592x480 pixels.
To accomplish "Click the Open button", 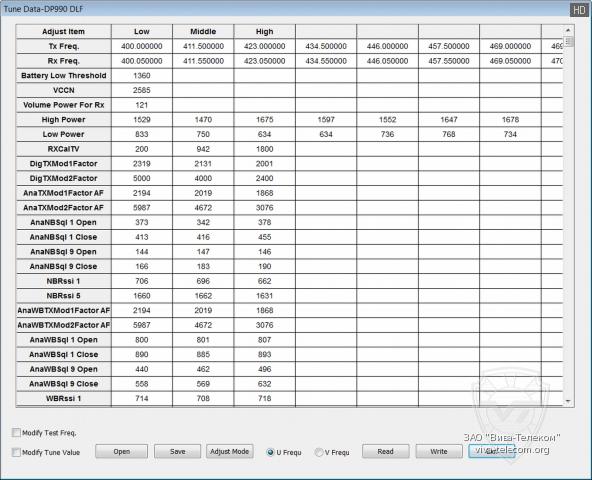I will [x=122, y=451].
